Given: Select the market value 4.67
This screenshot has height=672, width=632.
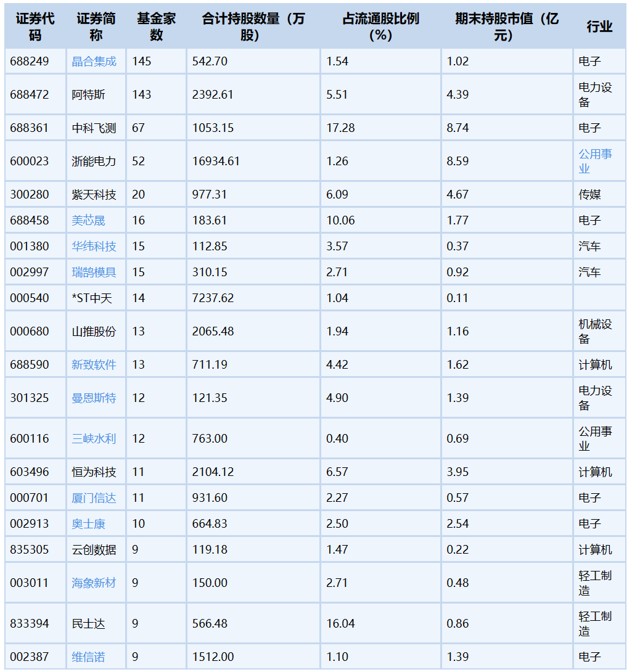Looking at the screenshot, I should coord(458,195).
